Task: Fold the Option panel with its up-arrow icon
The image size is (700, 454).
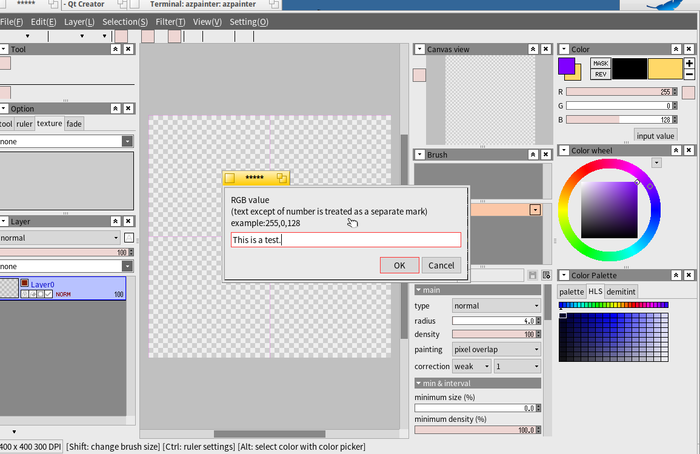Action: click(x=115, y=108)
